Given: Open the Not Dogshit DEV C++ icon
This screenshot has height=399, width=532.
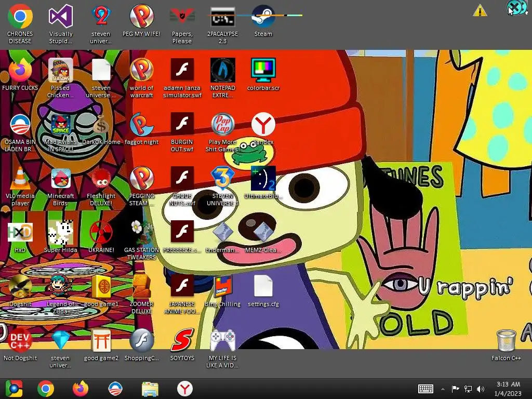Looking at the screenshot, I should (x=20, y=340).
